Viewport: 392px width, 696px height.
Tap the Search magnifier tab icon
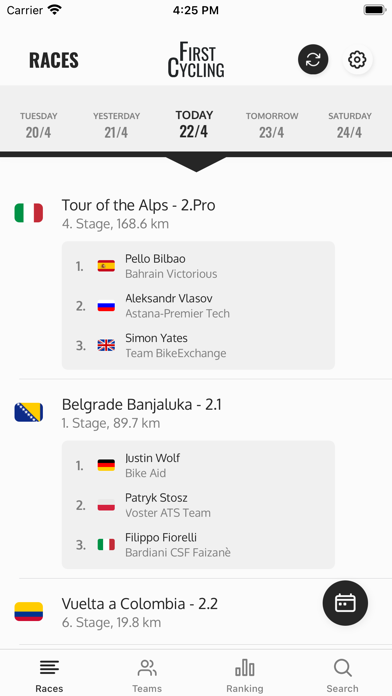pos(342,668)
